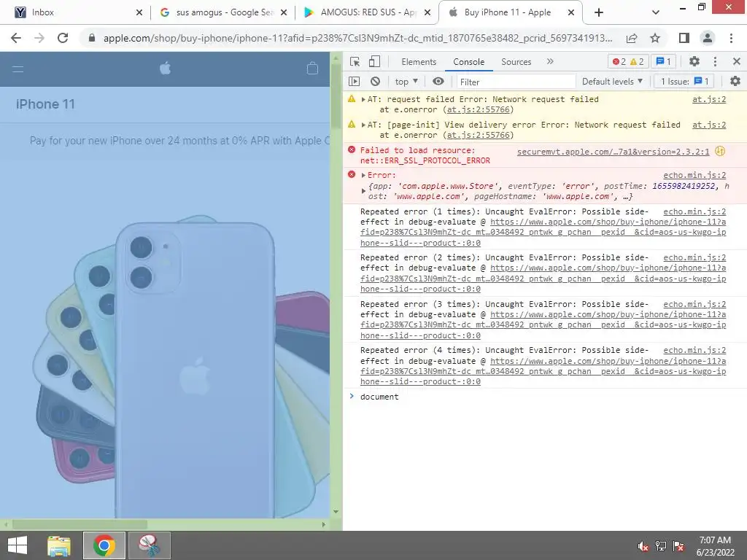The image size is (747, 560).
Task: Toggle device toolbar in DevTools
Action: (374, 61)
